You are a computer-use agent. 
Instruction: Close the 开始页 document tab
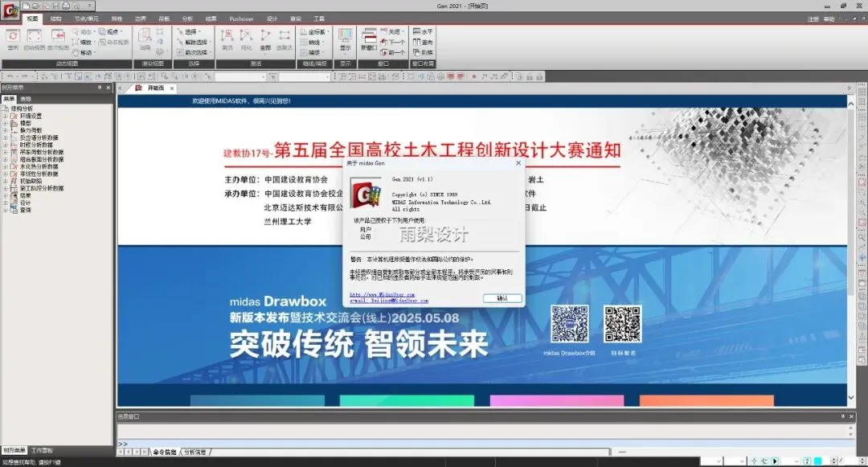click(x=172, y=88)
